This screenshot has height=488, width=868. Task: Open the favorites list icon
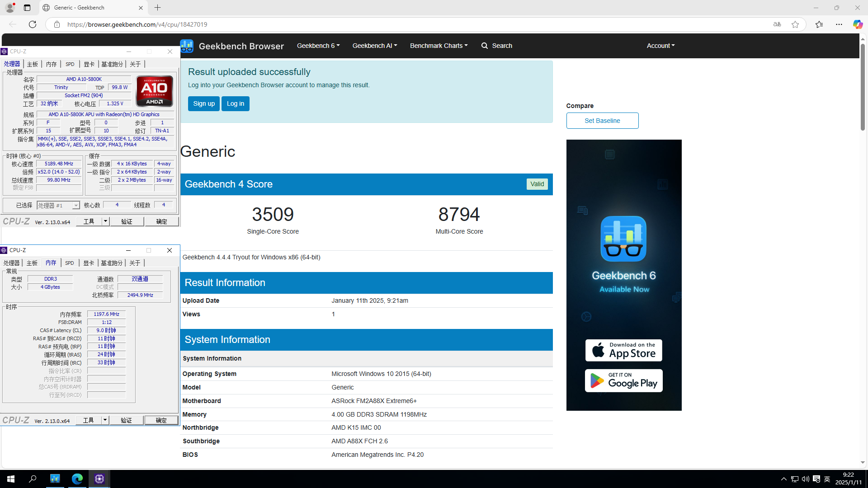pos(819,24)
